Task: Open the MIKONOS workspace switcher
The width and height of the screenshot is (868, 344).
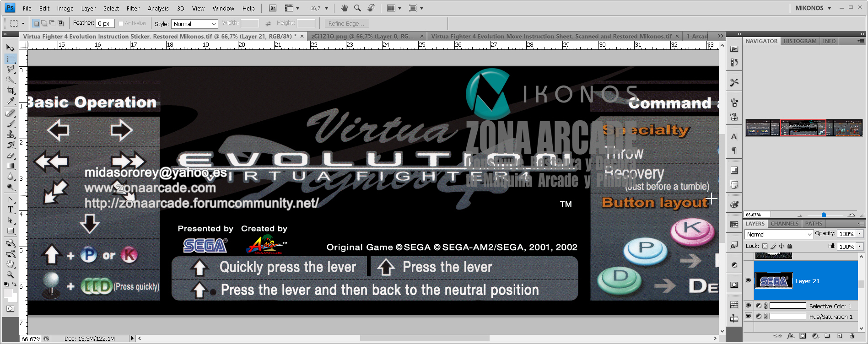Action: click(x=813, y=8)
